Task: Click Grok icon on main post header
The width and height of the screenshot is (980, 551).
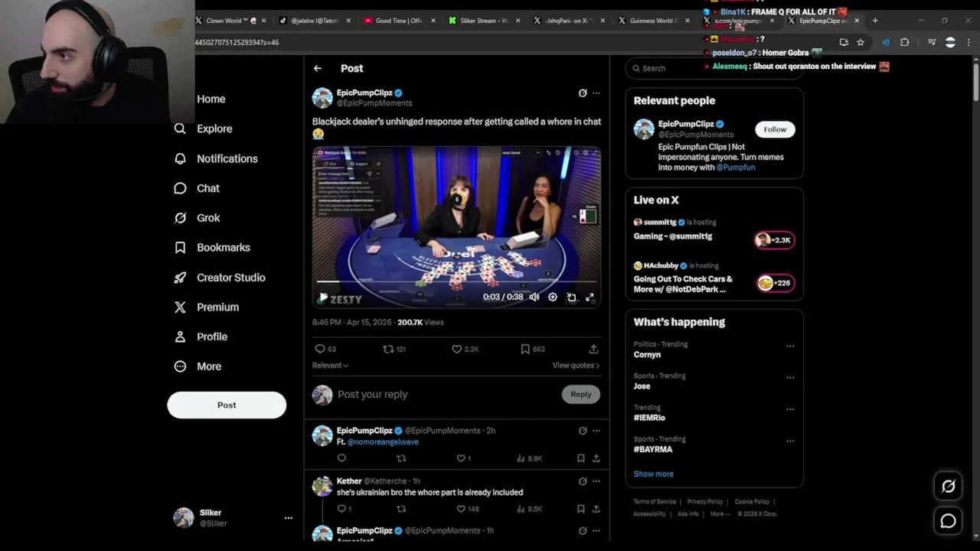Action: [x=583, y=93]
